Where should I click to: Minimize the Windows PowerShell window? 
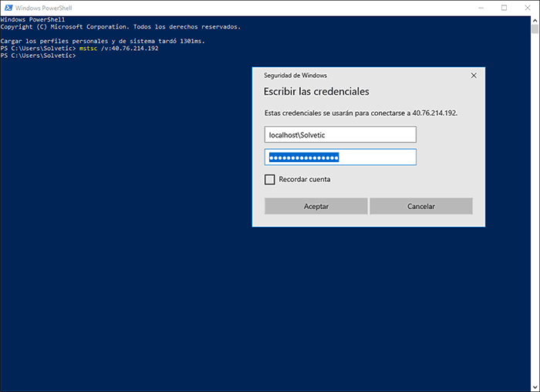coord(481,8)
